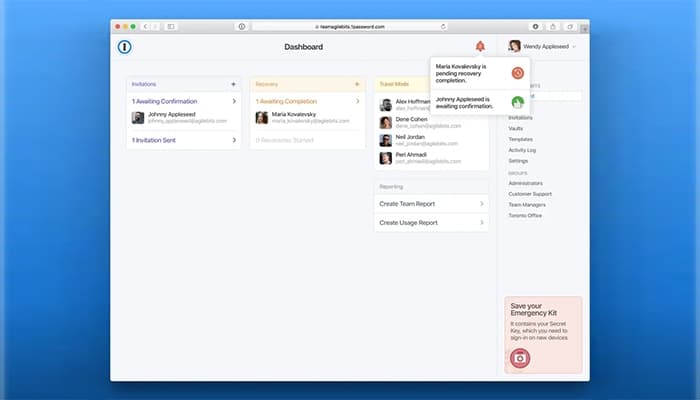Open Safari share button

(x=552, y=27)
